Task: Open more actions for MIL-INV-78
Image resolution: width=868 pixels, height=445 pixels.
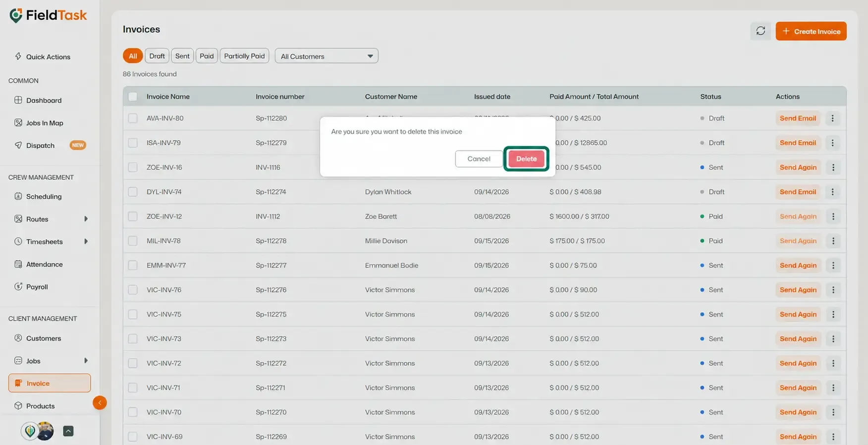Action: coord(833,241)
